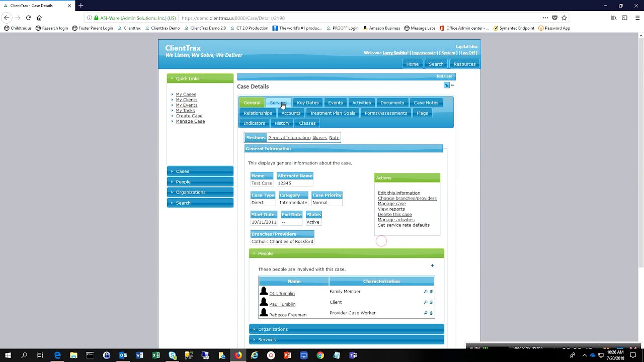Click 'Edit this information' link
Image resolution: width=644 pixels, height=362 pixels.
pos(399,193)
